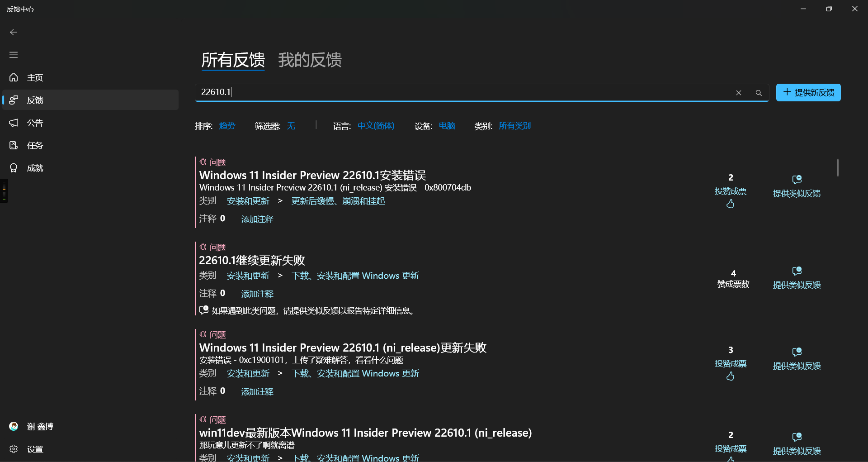Open 任务 quests section
Viewport: 868px width, 462px height.
coord(90,145)
